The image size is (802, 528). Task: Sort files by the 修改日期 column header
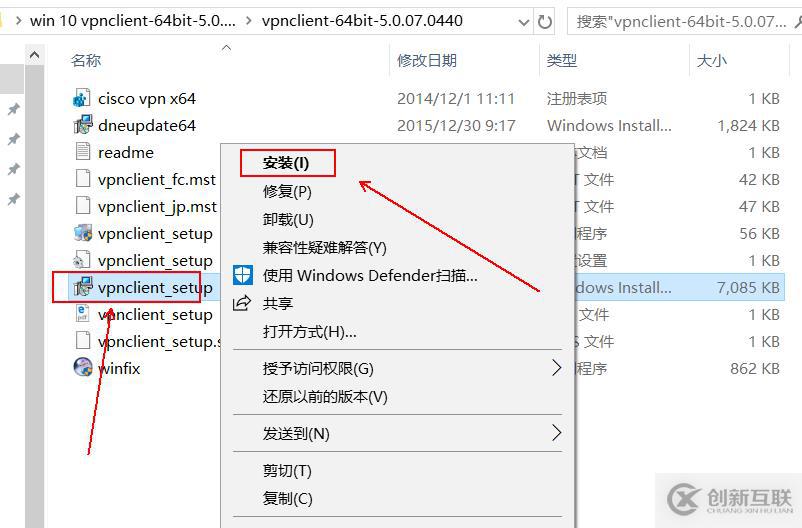tap(427, 60)
